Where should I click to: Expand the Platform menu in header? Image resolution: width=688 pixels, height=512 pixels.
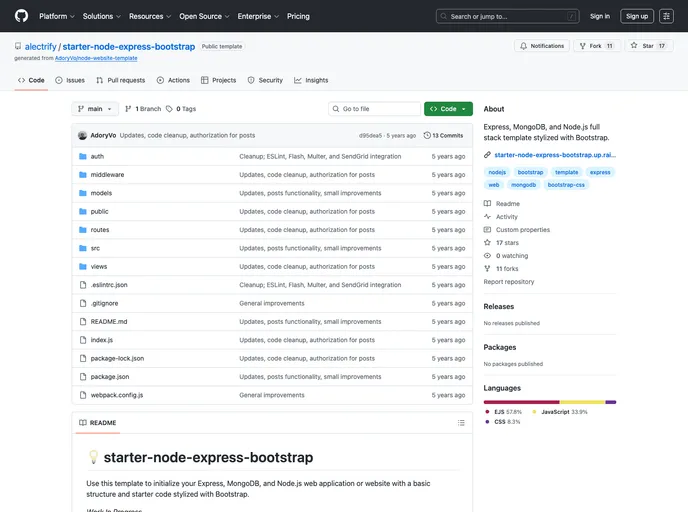click(x=56, y=16)
